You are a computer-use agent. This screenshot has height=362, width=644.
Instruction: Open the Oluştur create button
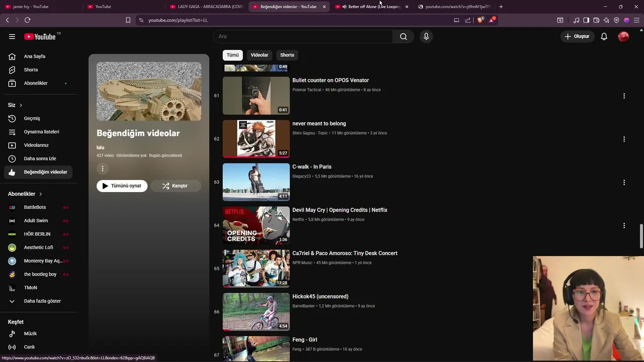tap(577, 36)
